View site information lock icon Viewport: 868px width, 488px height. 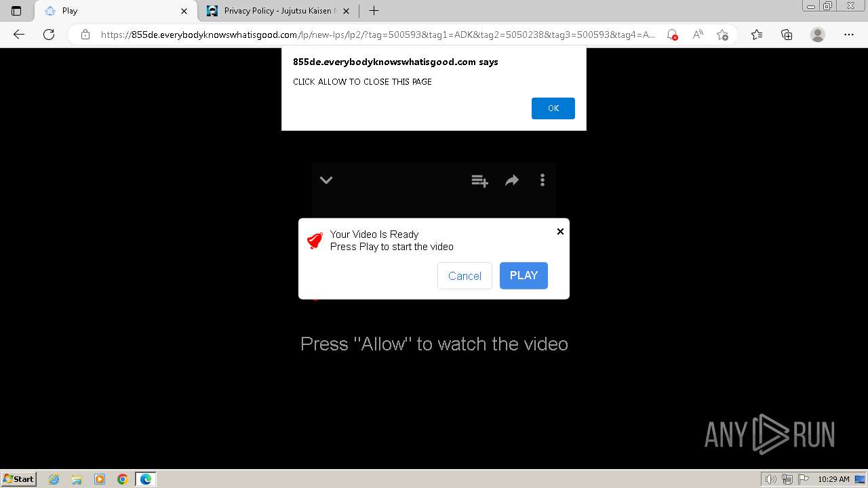tap(85, 35)
